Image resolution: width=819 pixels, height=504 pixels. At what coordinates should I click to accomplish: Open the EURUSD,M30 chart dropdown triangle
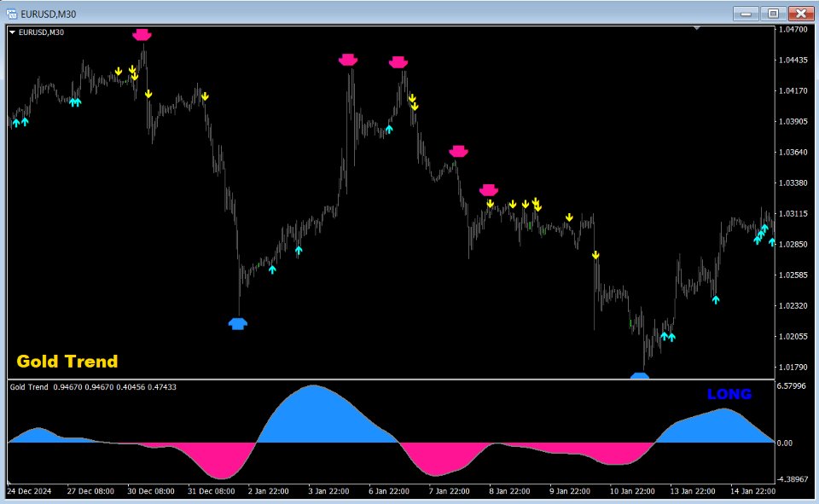12,32
